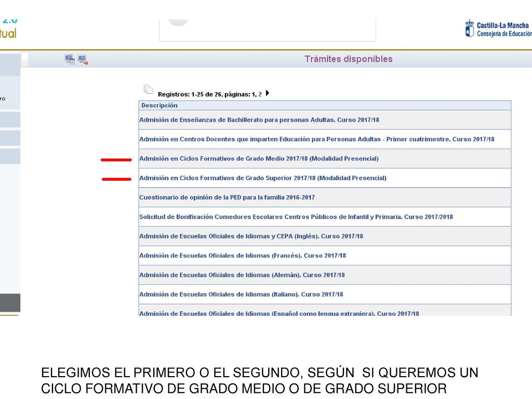Screen dimensions: 532x399
Task: Click the Trámites disponibles heading
Action: point(349,59)
